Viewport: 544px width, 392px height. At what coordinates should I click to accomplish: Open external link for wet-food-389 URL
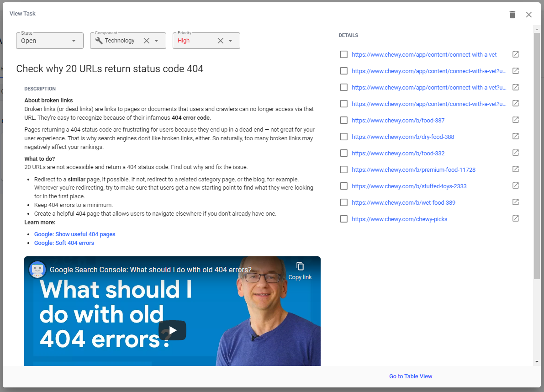click(516, 202)
